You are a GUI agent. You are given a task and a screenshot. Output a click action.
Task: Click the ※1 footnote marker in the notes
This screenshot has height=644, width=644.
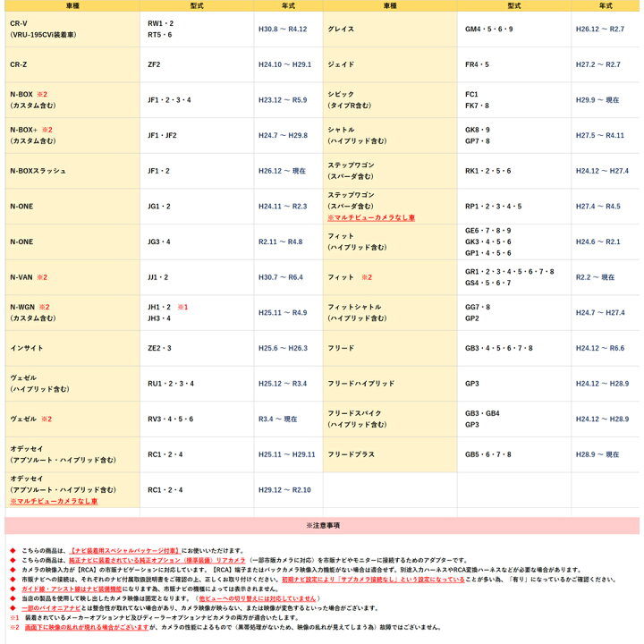click(14, 617)
